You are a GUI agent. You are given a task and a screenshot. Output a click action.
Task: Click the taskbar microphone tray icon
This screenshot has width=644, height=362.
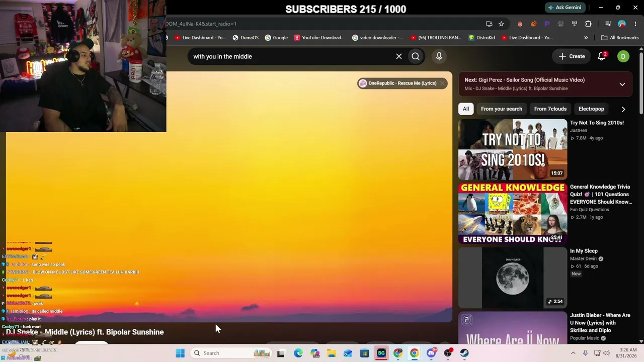click(x=585, y=353)
